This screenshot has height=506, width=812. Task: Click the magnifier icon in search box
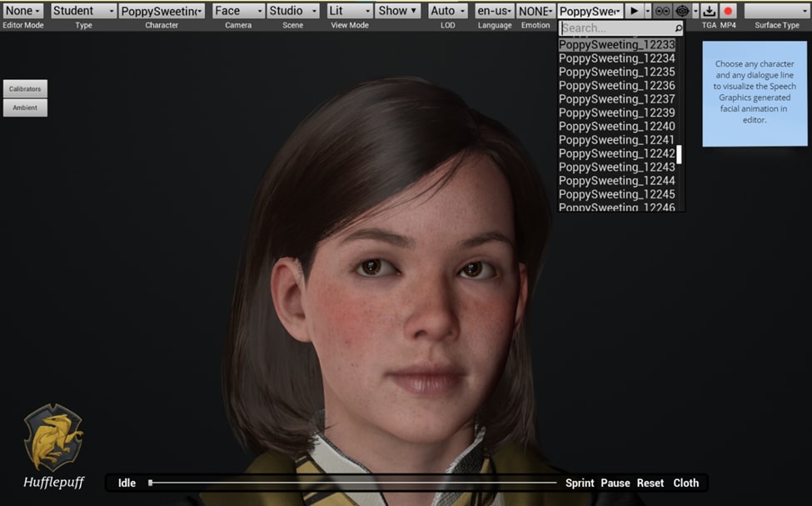click(678, 28)
